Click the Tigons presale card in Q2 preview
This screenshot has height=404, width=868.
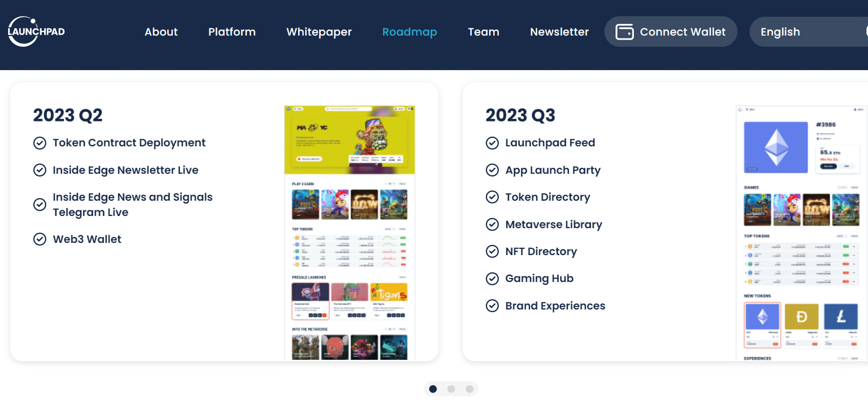coord(389,301)
